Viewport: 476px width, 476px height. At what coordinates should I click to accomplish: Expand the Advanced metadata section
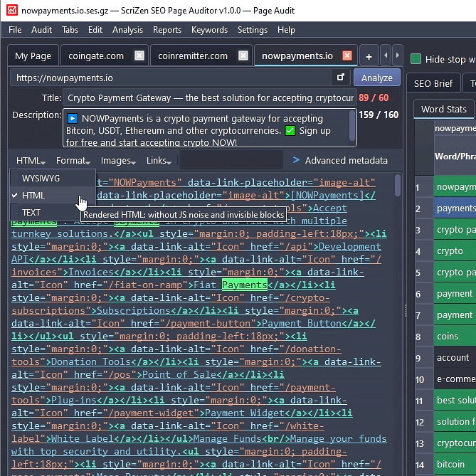tap(341, 160)
